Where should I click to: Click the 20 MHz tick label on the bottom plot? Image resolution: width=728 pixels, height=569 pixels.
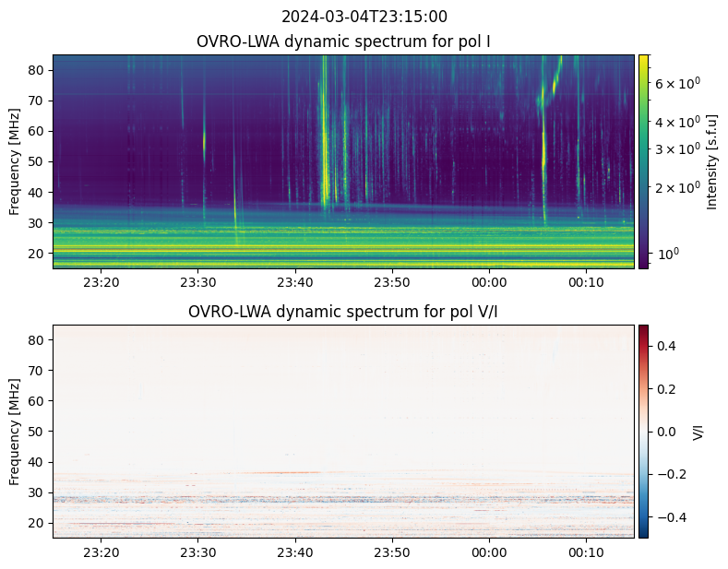click(x=39, y=522)
